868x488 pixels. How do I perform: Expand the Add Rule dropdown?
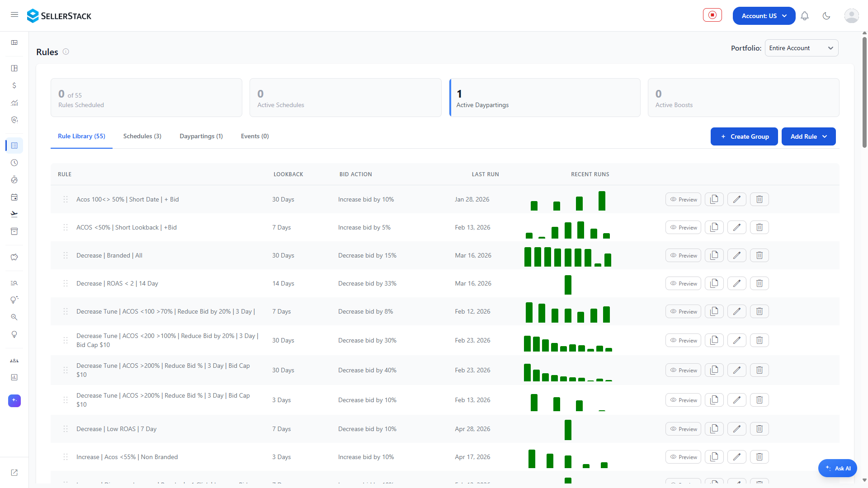809,136
